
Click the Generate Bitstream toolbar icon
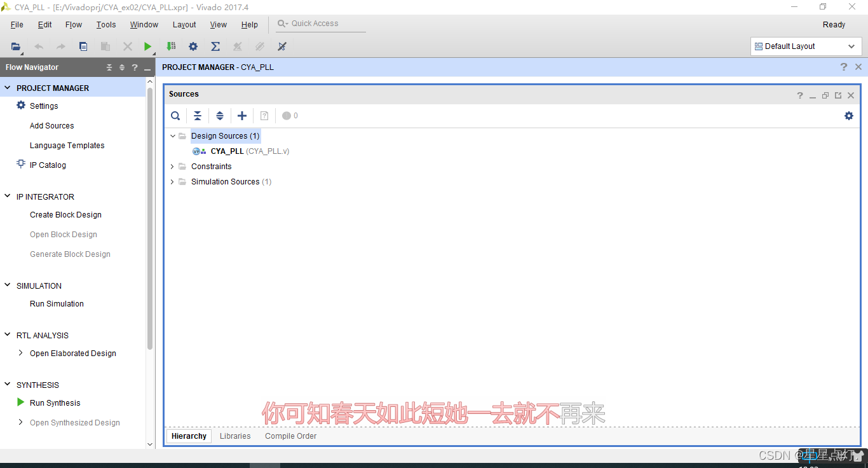pos(170,46)
